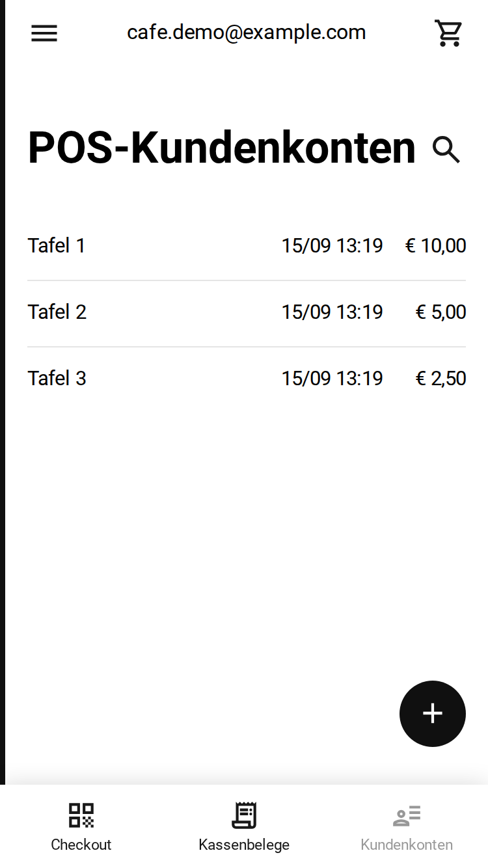Click the € 5,00 amount of Tafel 2

441,312
